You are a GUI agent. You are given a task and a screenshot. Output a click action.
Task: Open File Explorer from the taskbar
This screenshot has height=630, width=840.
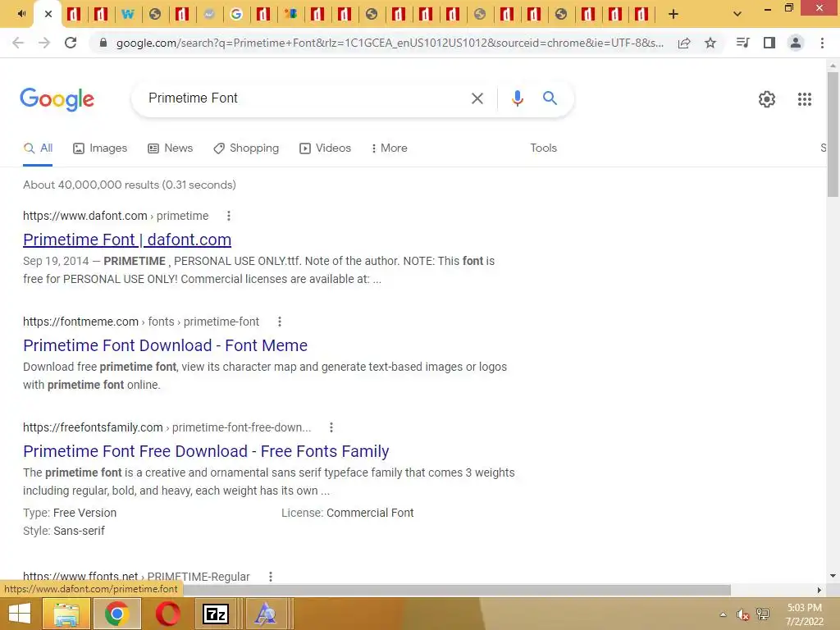coord(66,614)
